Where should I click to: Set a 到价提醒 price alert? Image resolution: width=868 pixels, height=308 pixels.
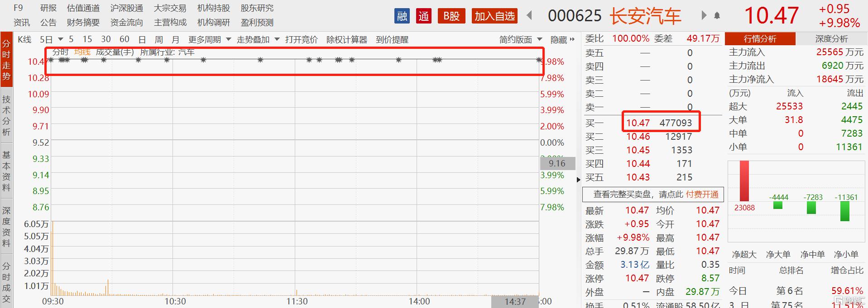point(392,40)
